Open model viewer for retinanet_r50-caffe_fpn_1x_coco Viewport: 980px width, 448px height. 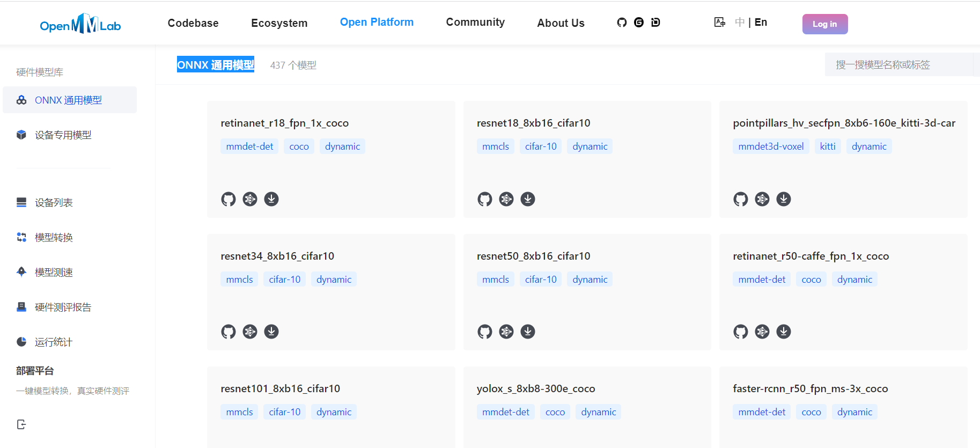click(762, 332)
